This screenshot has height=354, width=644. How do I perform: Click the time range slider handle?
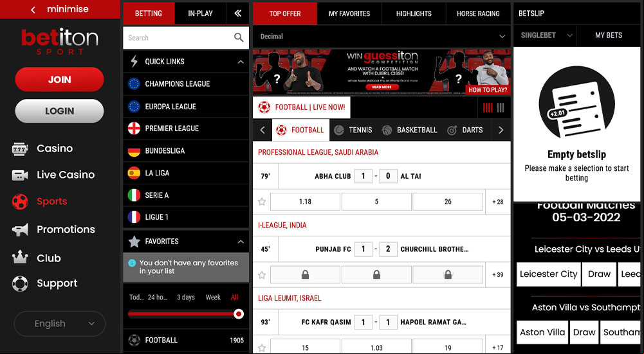[238, 314]
